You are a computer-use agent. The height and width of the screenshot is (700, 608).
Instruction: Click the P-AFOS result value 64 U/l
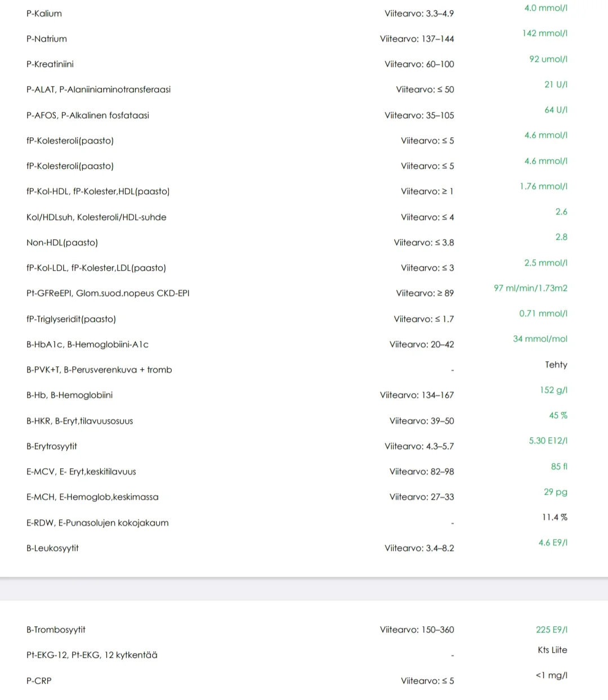tap(556, 110)
